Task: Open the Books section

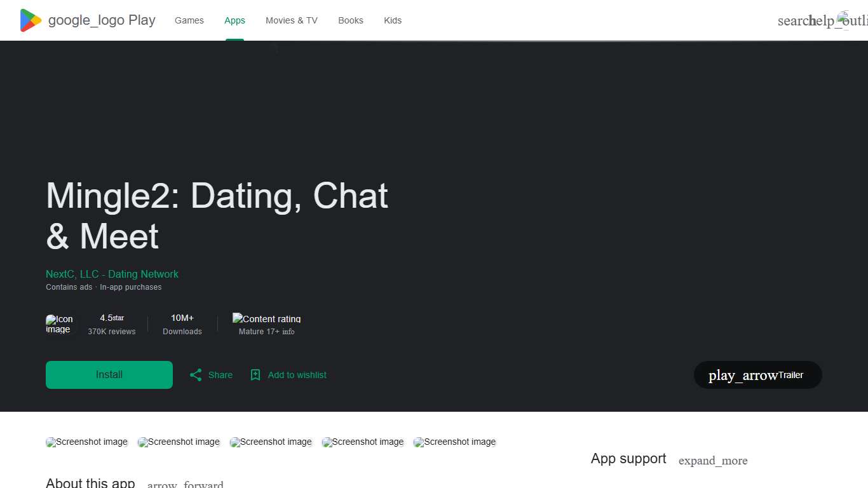Action: click(x=350, y=20)
